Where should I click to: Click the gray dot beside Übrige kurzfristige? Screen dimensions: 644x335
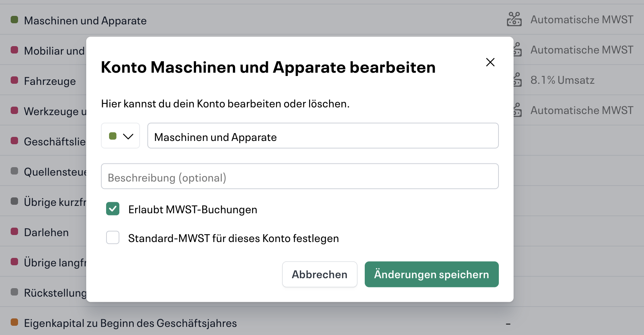(15, 201)
